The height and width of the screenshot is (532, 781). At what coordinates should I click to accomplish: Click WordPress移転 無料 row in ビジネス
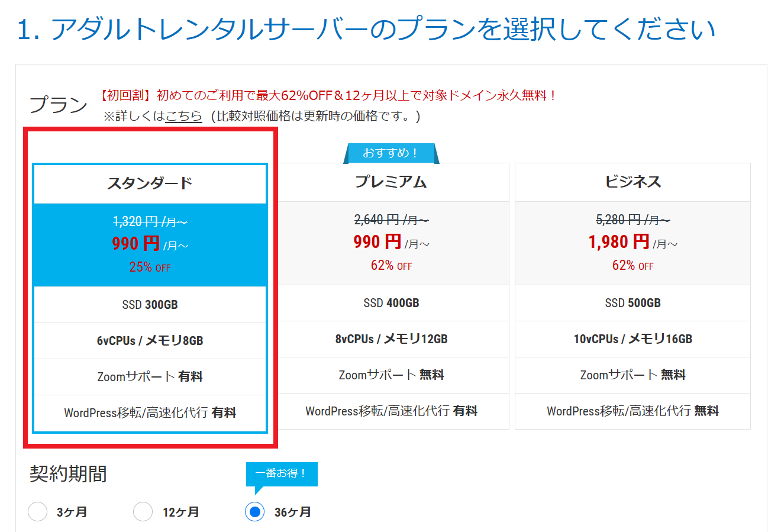[x=632, y=411]
